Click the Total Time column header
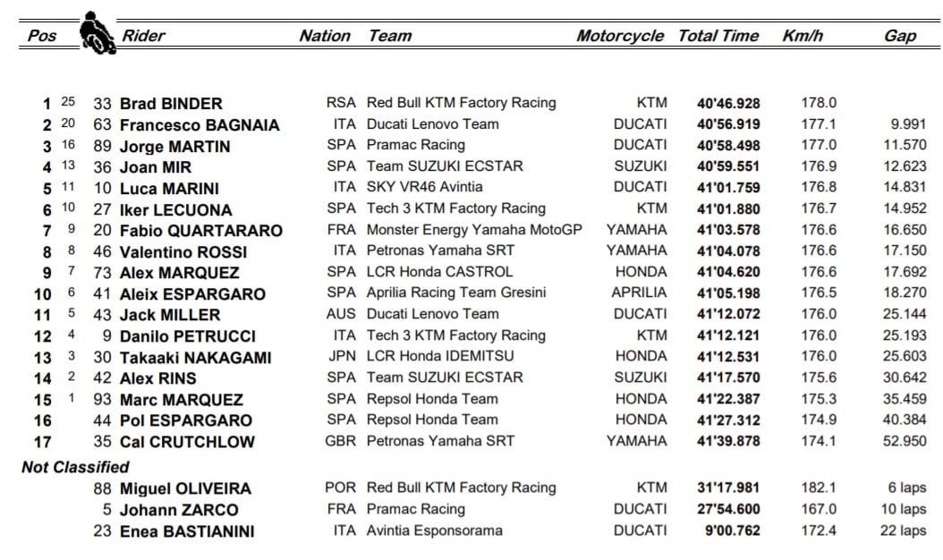 tap(718, 37)
